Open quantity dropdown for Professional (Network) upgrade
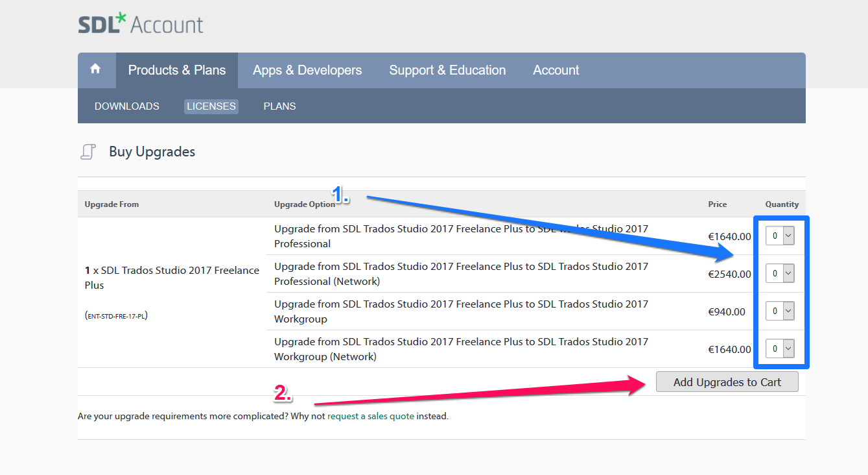Image resolution: width=868 pixels, height=475 pixels. pos(780,274)
